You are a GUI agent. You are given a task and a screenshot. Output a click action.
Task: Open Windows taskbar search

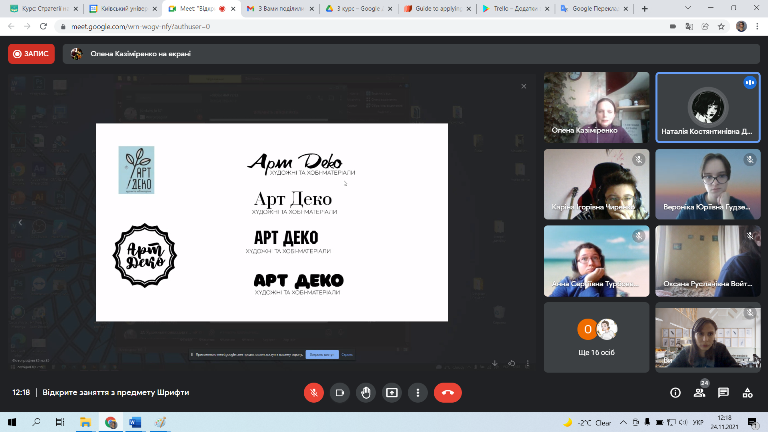tap(36, 422)
